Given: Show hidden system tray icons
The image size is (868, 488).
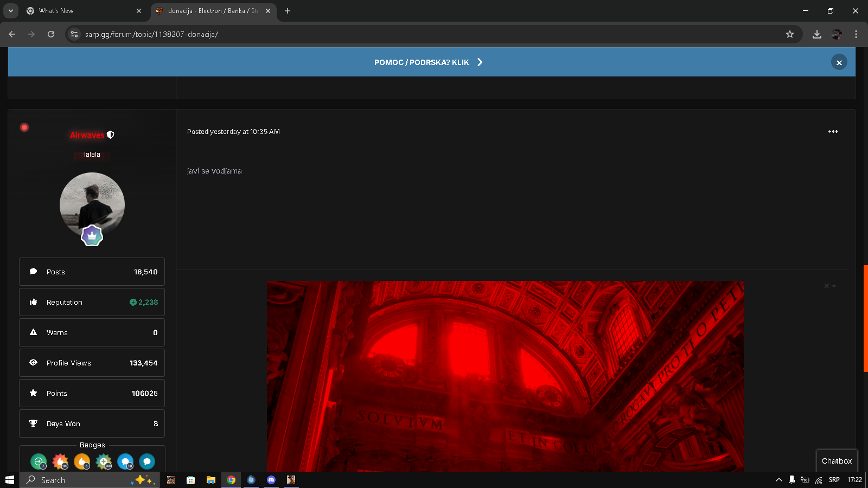Looking at the screenshot, I should pyautogui.click(x=778, y=480).
